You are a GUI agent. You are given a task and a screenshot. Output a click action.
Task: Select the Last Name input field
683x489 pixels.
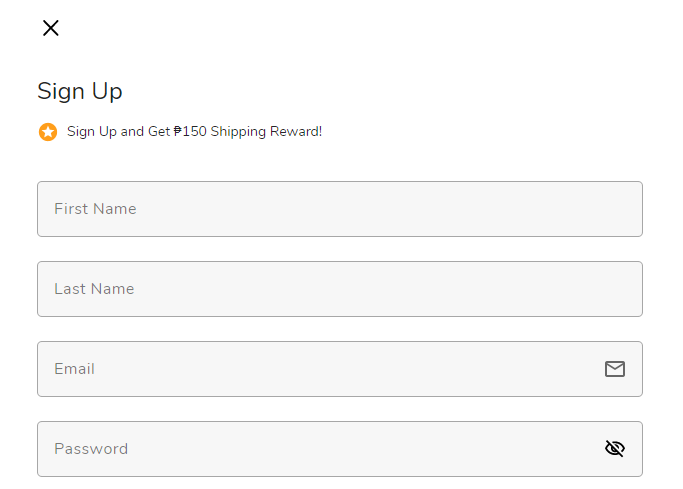(340, 289)
